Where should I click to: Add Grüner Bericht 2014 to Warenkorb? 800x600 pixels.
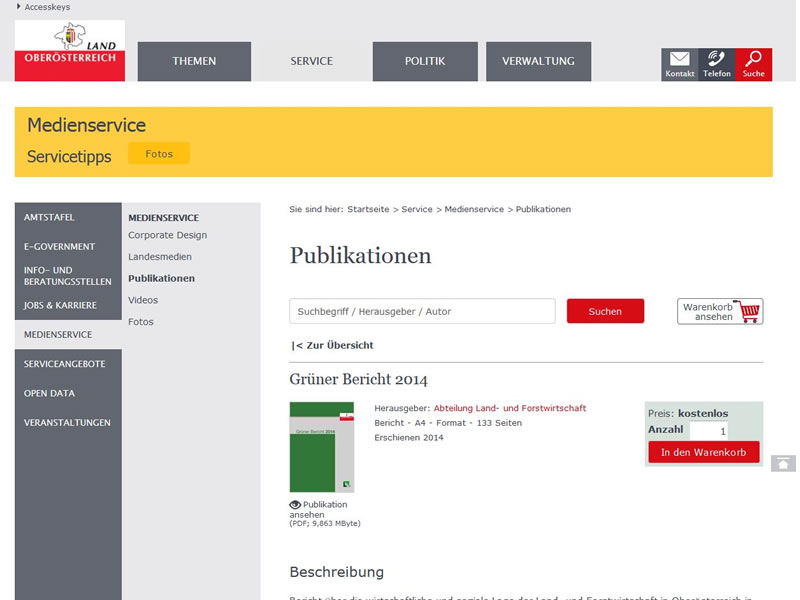(x=704, y=452)
